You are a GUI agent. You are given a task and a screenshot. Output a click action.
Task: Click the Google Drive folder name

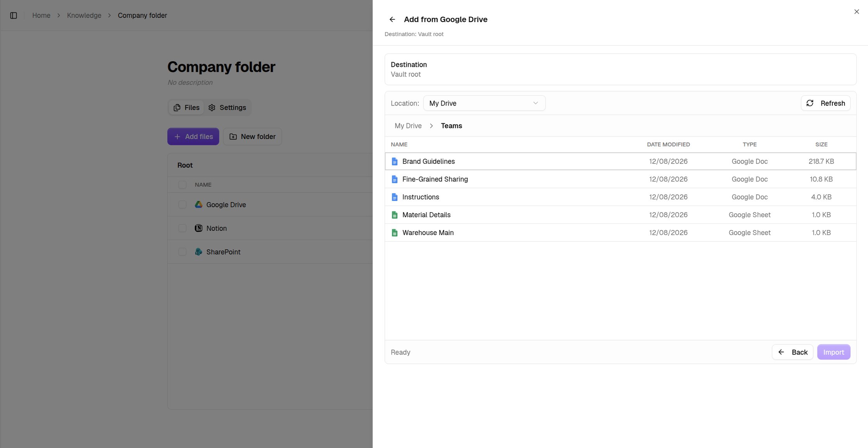point(226,204)
